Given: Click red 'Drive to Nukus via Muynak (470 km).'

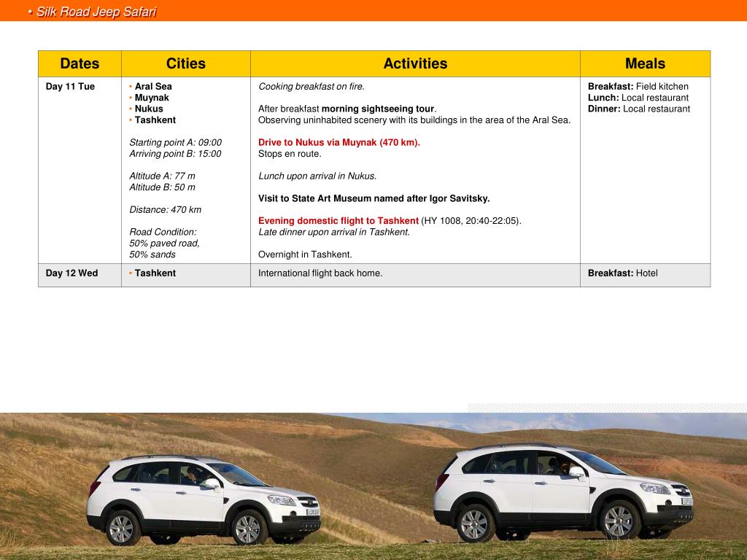Looking at the screenshot, I should click(x=338, y=142).
